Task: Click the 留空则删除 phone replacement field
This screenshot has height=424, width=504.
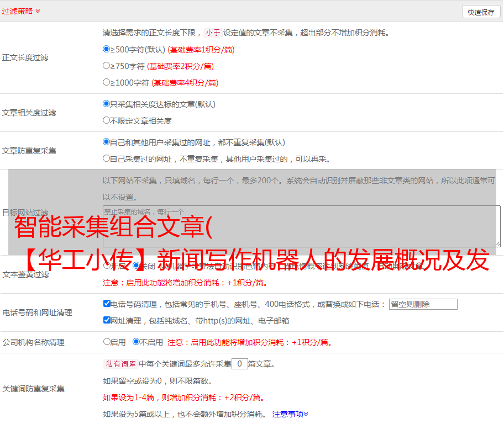Action: pos(423,304)
